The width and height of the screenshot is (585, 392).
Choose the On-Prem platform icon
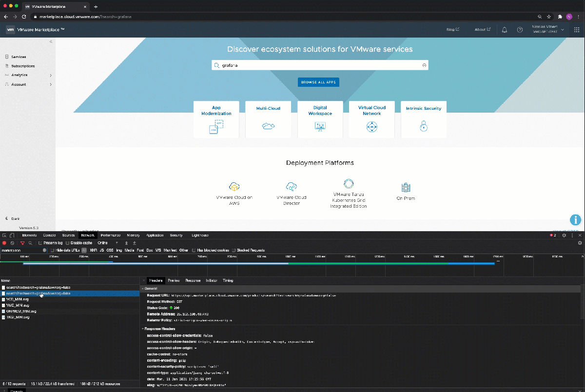[x=406, y=187]
